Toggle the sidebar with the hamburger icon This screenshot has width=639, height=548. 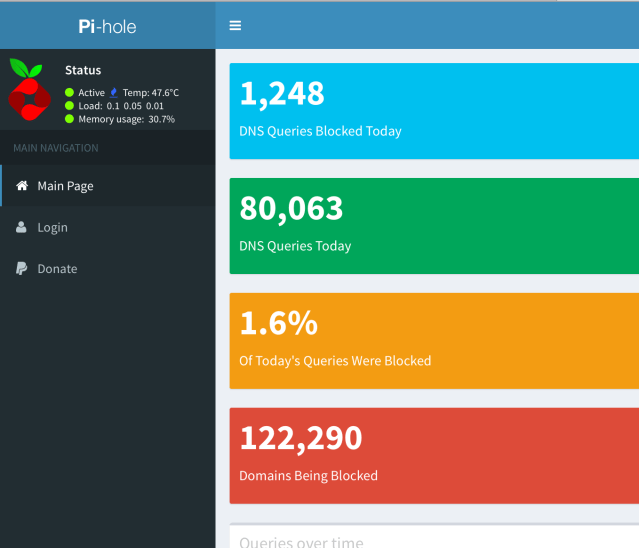pyautogui.click(x=235, y=25)
